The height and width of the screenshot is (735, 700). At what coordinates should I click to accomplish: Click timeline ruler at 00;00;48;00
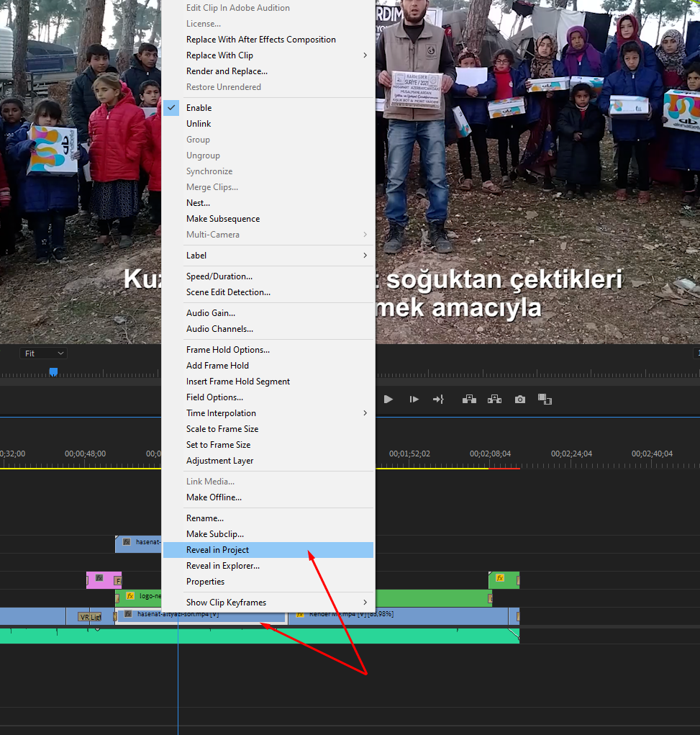coord(86,454)
